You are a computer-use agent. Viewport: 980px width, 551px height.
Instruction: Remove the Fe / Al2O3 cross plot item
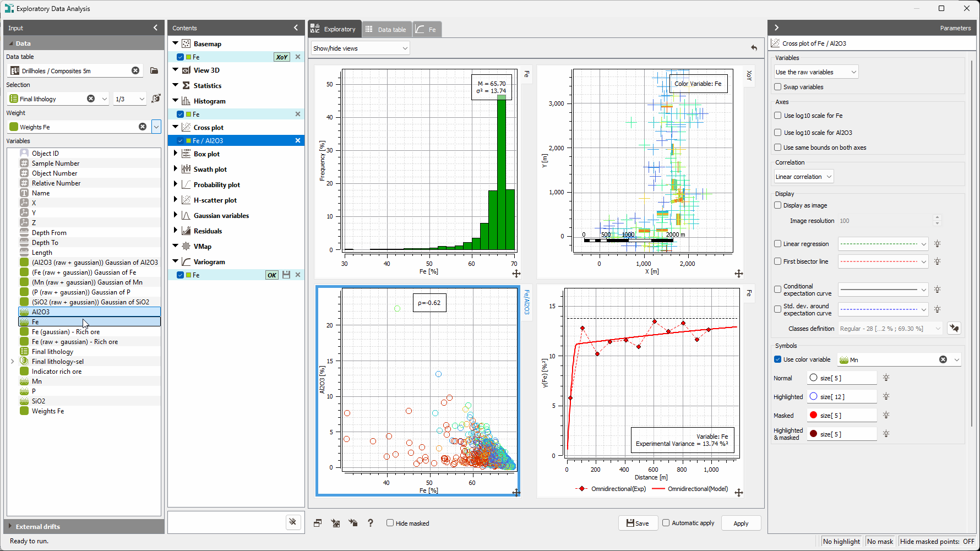tap(298, 140)
